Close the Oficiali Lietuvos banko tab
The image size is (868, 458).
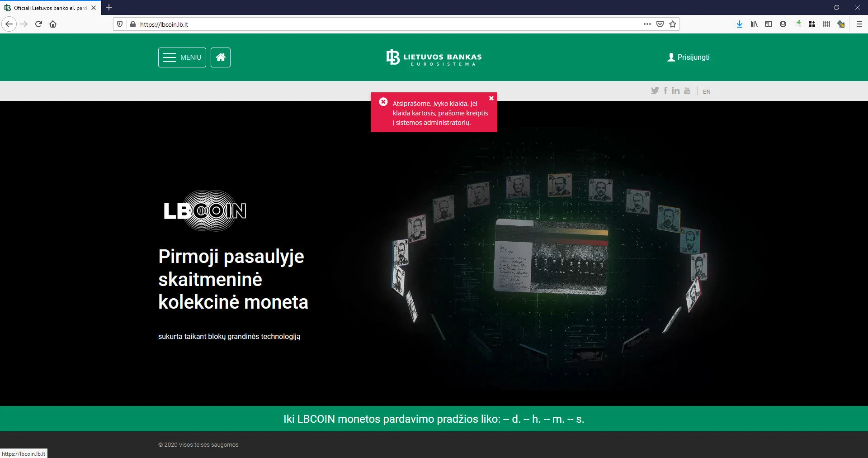[94, 8]
